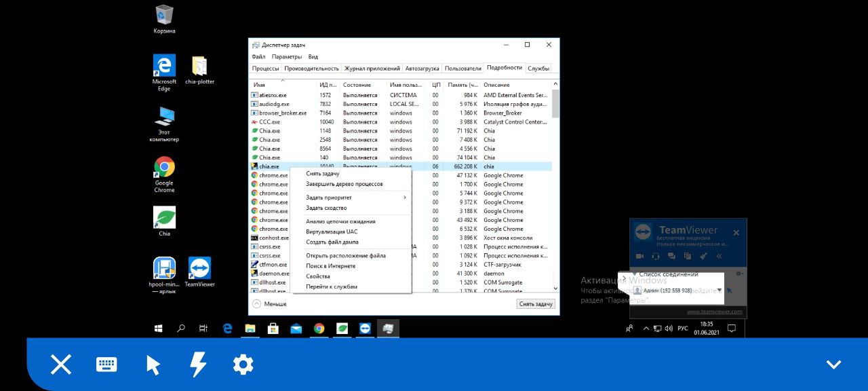
Task: Select the Этот компьютер desktop icon
Action: pyautogui.click(x=164, y=124)
